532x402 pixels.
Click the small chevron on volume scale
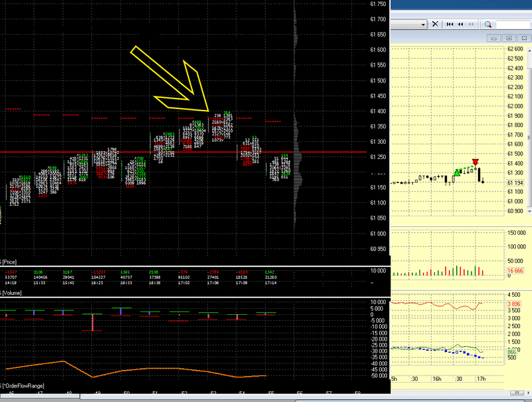pyautogui.click(x=372, y=282)
